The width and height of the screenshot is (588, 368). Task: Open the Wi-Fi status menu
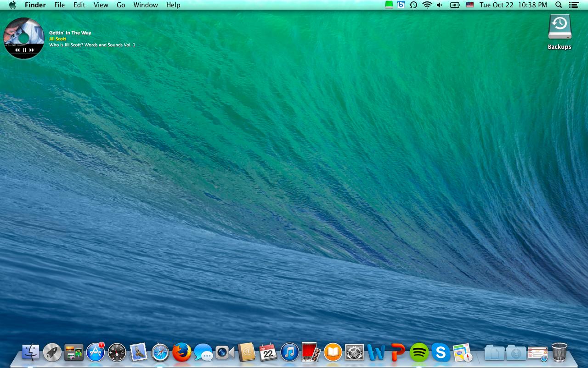(x=427, y=5)
